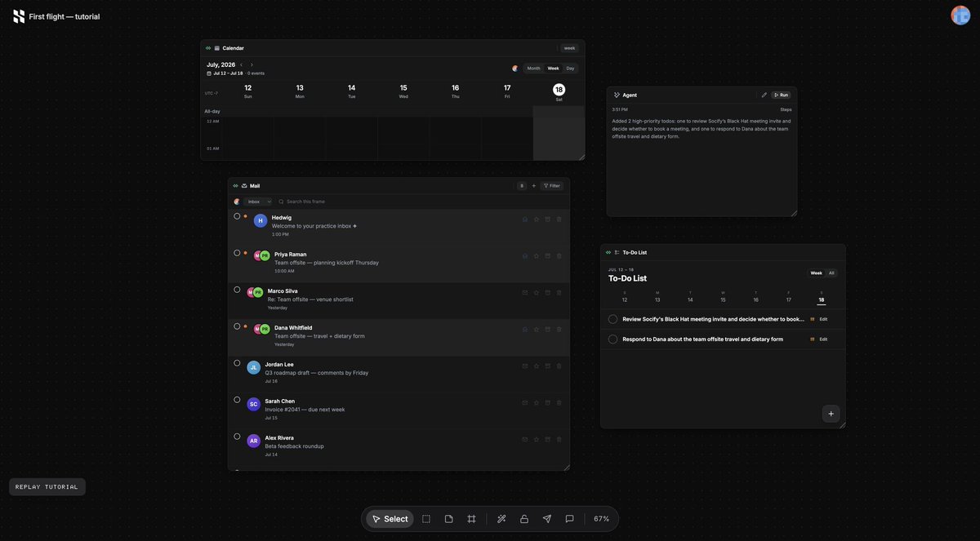Click the connector icon in To-Do List header

pos(608,252)
